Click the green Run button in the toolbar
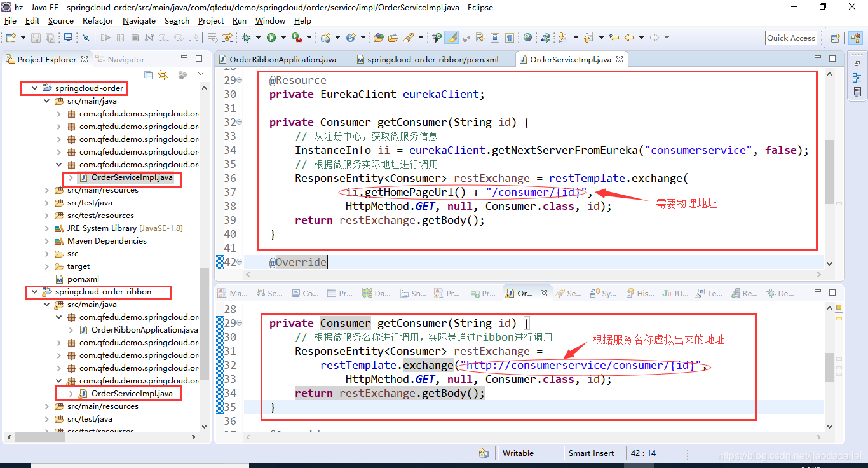Image resolution: width=868 pixels, height=468 pixels. tap(271, 38)
